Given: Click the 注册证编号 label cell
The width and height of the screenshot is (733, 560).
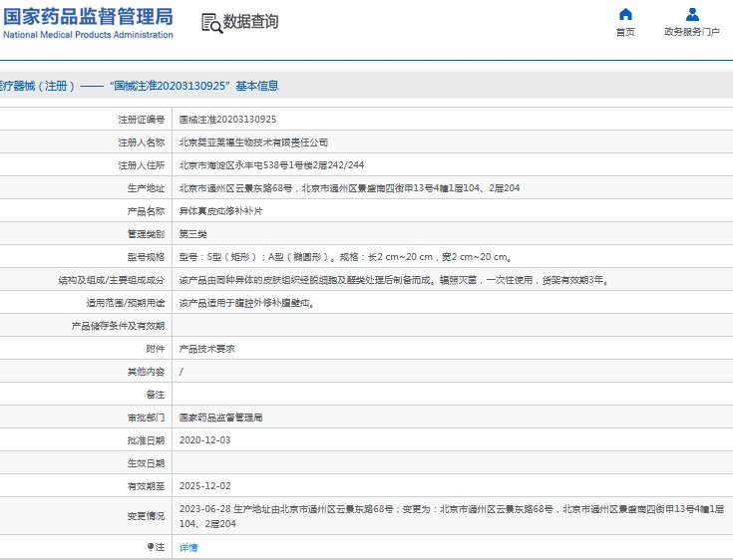Looking at the screenshot, I should click(x=142, y=120).
